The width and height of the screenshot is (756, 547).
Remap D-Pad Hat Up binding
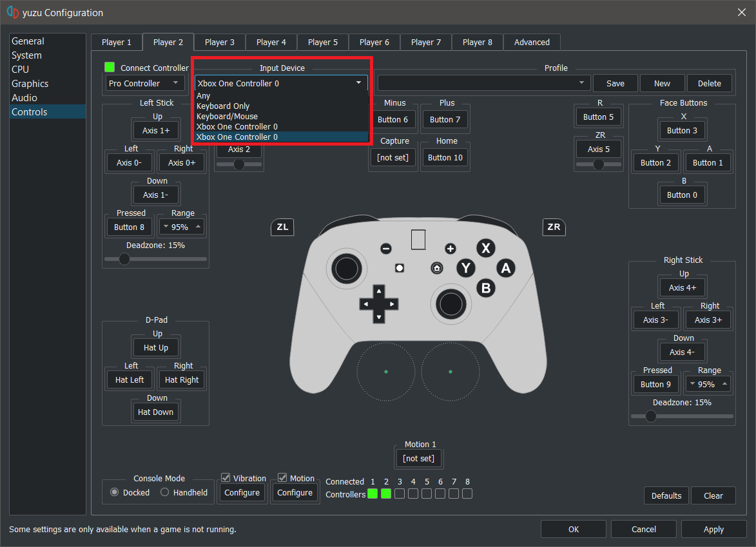(156, 347)
